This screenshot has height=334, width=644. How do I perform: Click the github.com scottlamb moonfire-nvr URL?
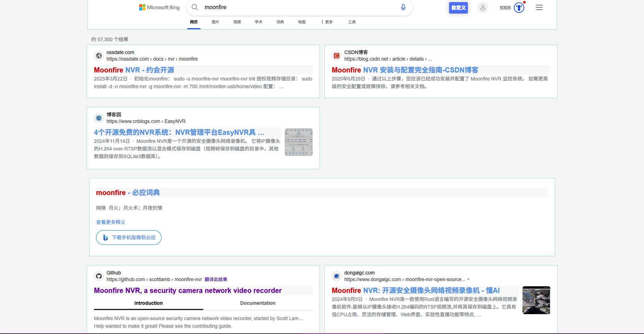(x=154, y=279)
